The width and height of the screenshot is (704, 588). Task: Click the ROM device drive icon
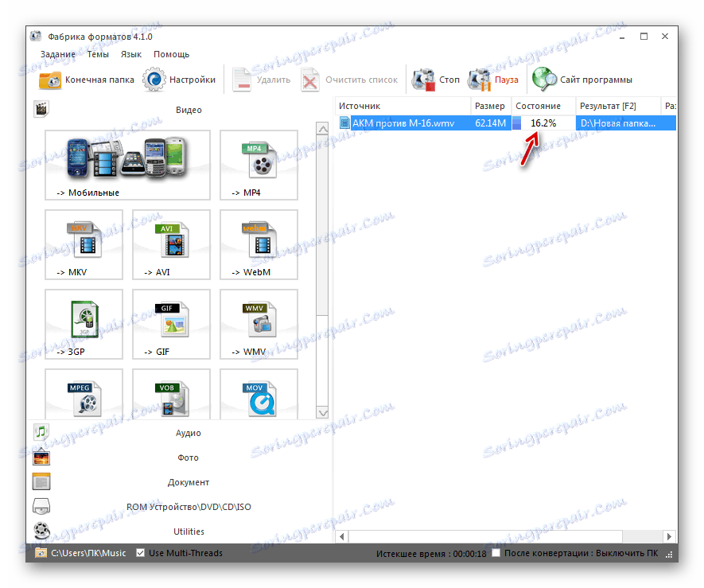(x=41, y=506)
